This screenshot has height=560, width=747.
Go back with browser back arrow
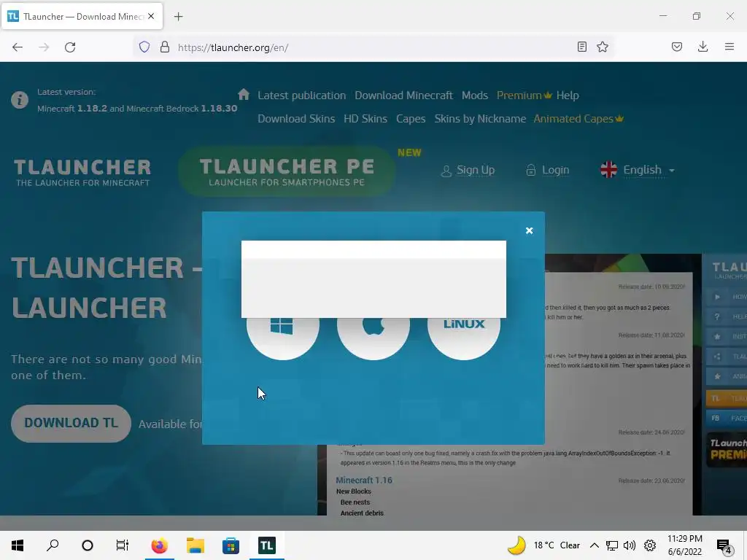click(18, 47)
